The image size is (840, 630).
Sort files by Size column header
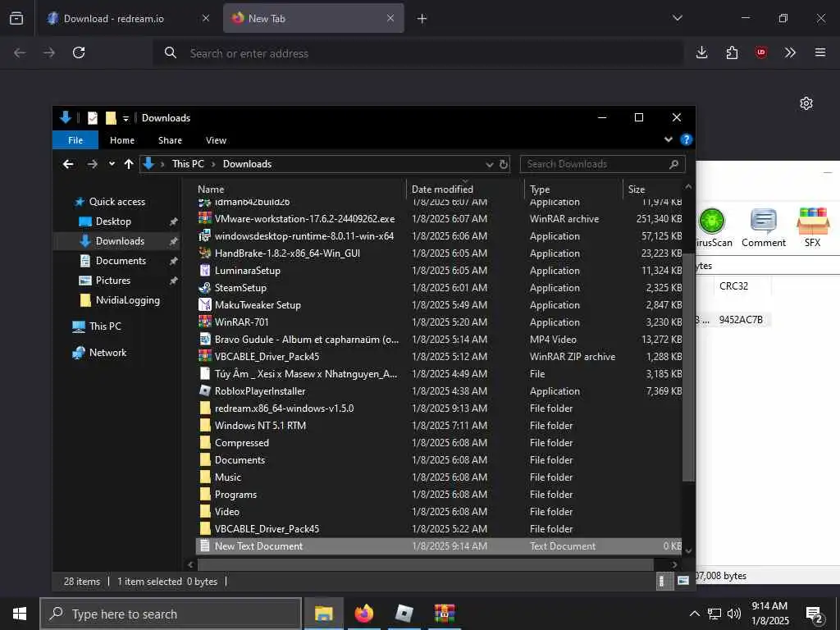(x=652, y=189)
